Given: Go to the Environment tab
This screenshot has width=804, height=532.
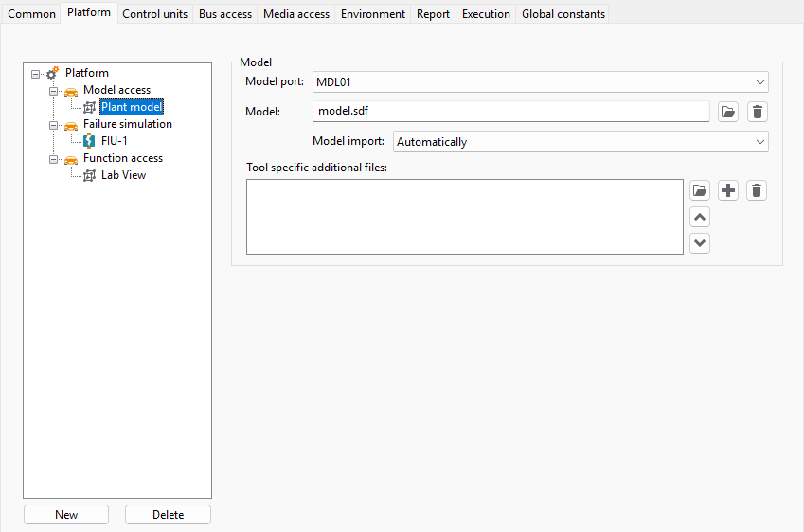Looking at the screenshot, I should click(x=373, y=14).
